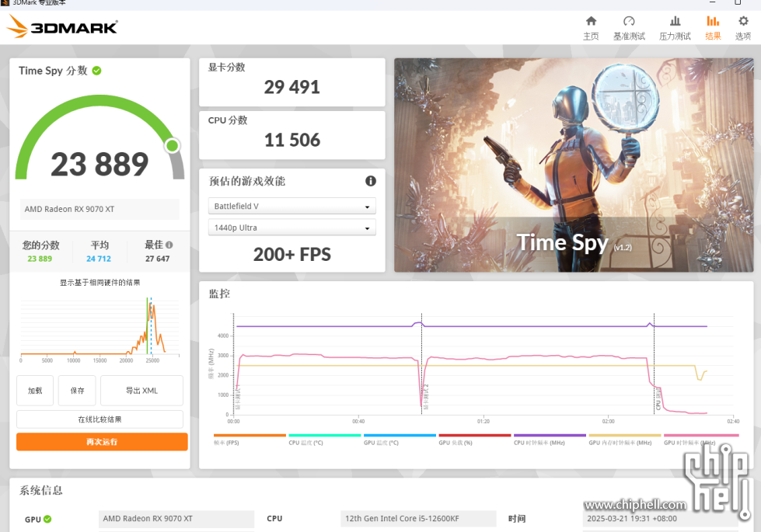This screenshot has width=761, height=532.
Task: Toggle the 帧率 (FPS) orange legend swatch
Action: (250, 436)
